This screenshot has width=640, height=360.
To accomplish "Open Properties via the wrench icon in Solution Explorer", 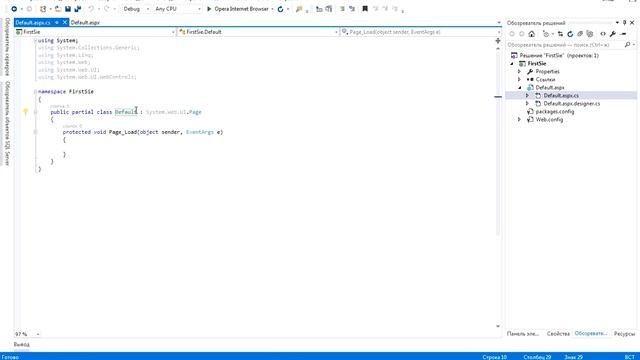I will click(613, 34).
